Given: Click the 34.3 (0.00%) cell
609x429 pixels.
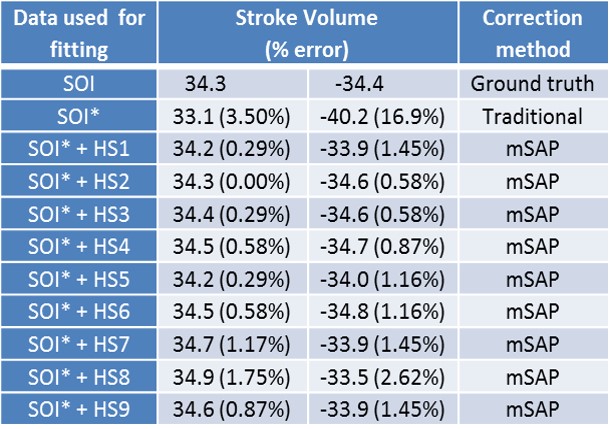Looking at the screenshot, I should (x=235, y=181).
